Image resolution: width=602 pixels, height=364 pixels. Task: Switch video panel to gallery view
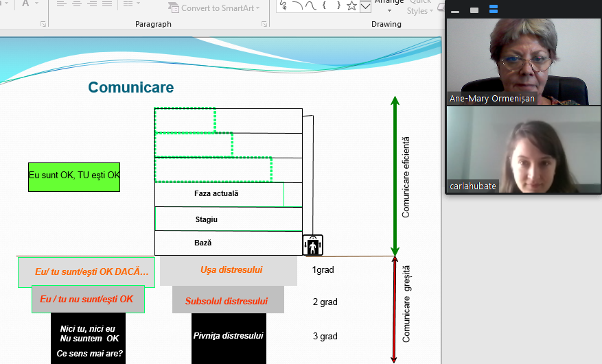[493, 10]
